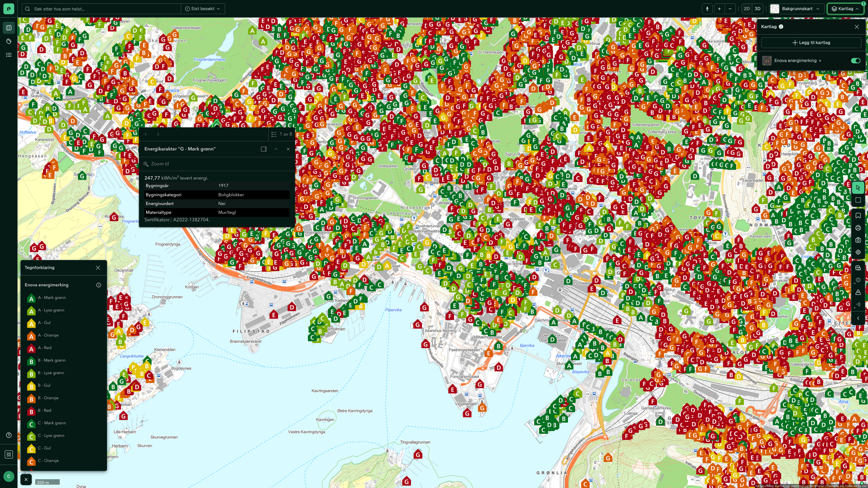Collapse the Energikarakter popup with chevron
Screen dimensions: 868x488
276,149
